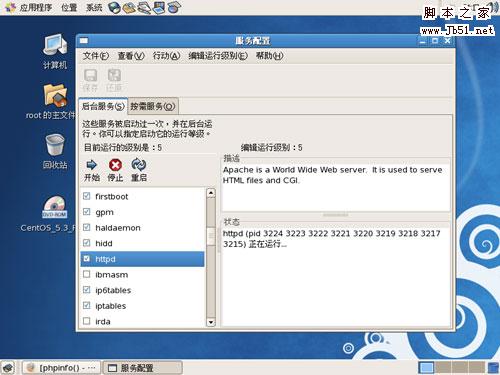Stop the service with the red 停止 icon

(x=115, y=165)
